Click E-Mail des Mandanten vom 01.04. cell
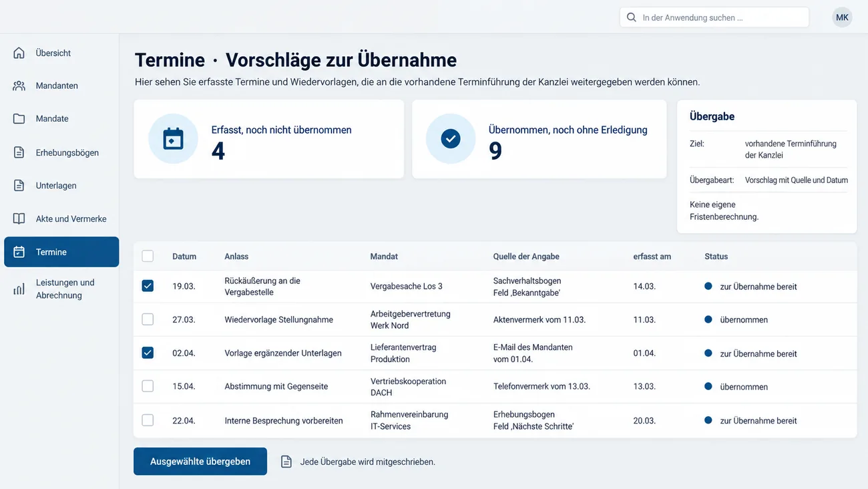The width and height of the screenshot is (868, 489). pyautogui.click(x=533, y=353)
